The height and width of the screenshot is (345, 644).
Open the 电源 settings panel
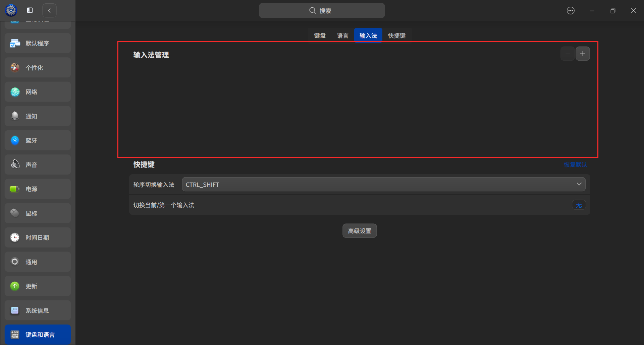tap(37, 189)
